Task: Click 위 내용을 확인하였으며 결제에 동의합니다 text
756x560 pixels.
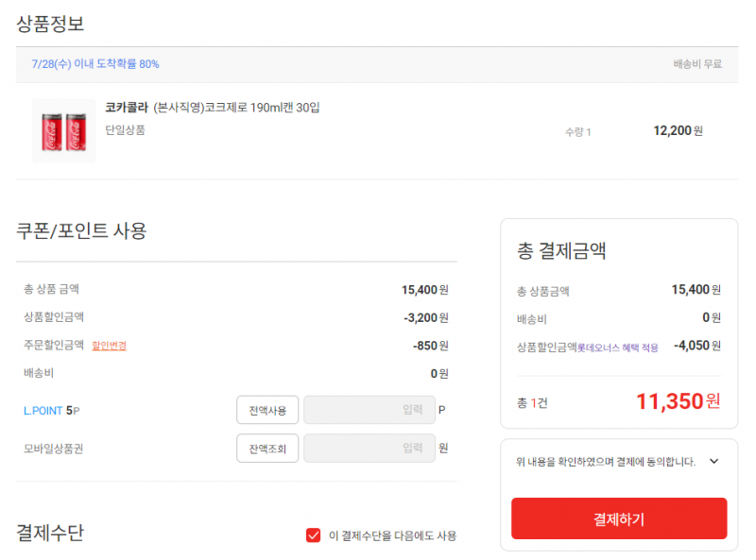Action: [606, 462]
